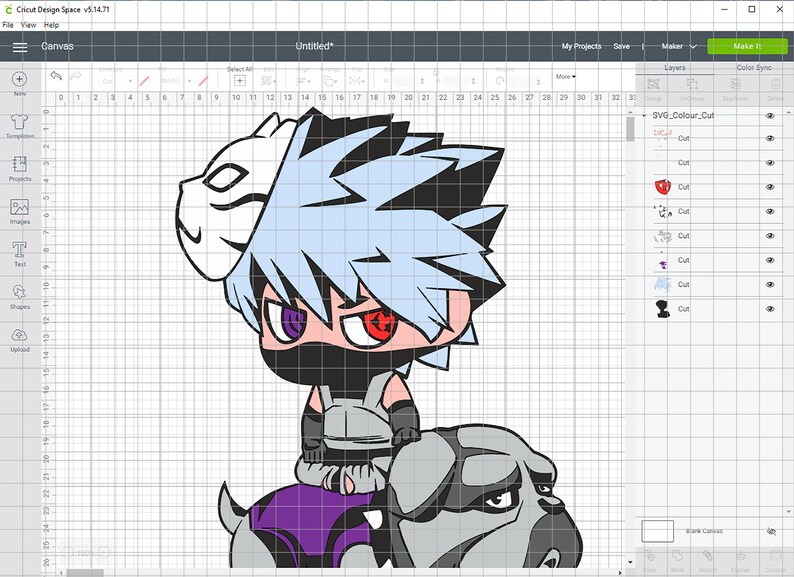Click the Group icon in Layers panel
The width and height of the screenshot is (794, 577).
pyautogui.click(x=653, y=84)
